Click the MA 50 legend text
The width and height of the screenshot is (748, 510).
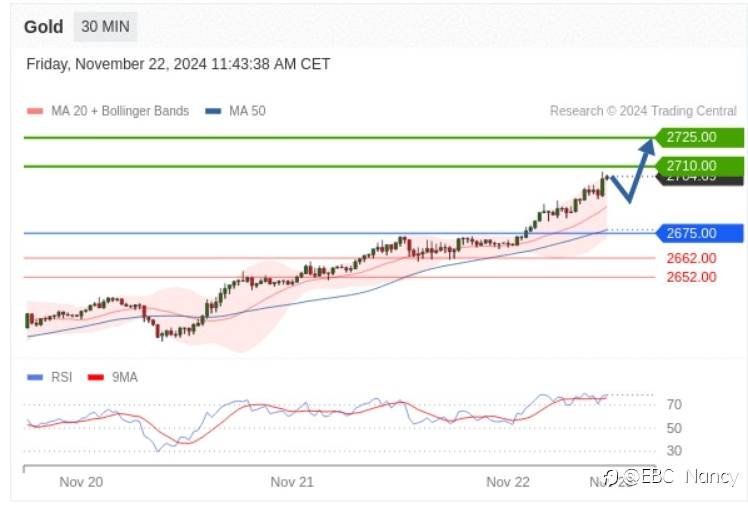point(247,111)
